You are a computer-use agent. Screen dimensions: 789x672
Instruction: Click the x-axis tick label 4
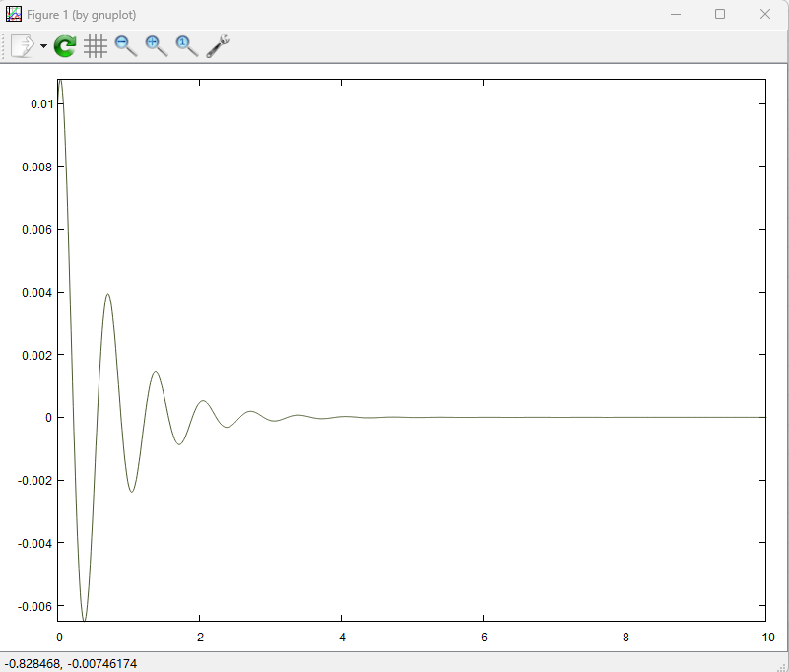pos(342,638)
